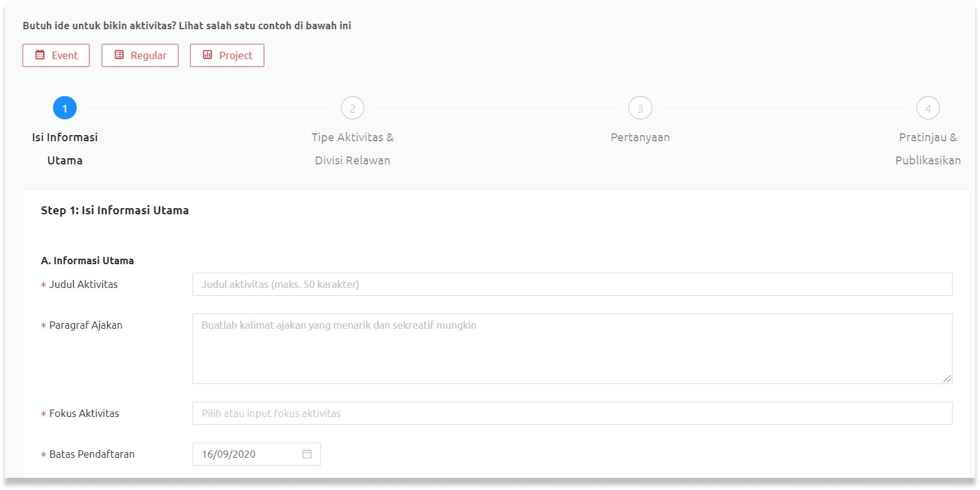Viewport: 980px width, 490px height.
Task: Click the blue step 1 circle
Action: (x=65, y=108)
